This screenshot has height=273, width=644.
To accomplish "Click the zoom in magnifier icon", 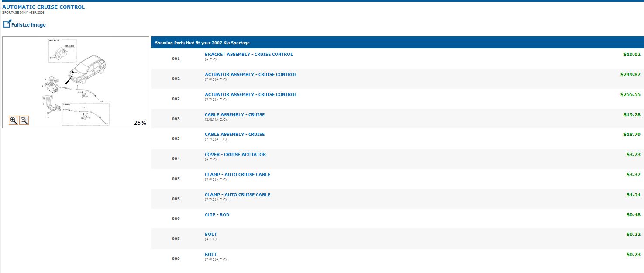I will (14, 121).
